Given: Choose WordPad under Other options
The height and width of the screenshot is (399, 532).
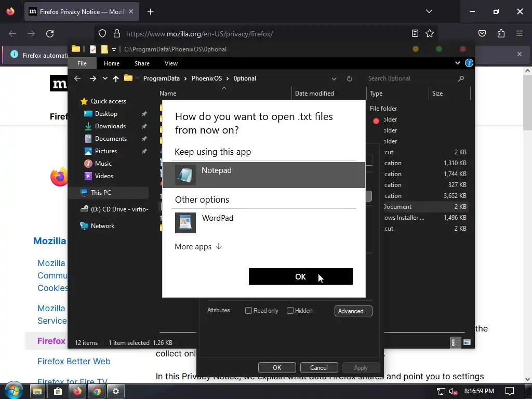Looking at the screenshot, I should click(x=263, y=222).
